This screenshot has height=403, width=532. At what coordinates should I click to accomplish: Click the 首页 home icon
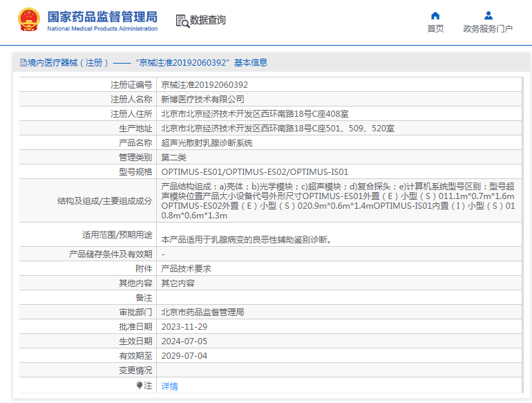[x=435, y=16]
